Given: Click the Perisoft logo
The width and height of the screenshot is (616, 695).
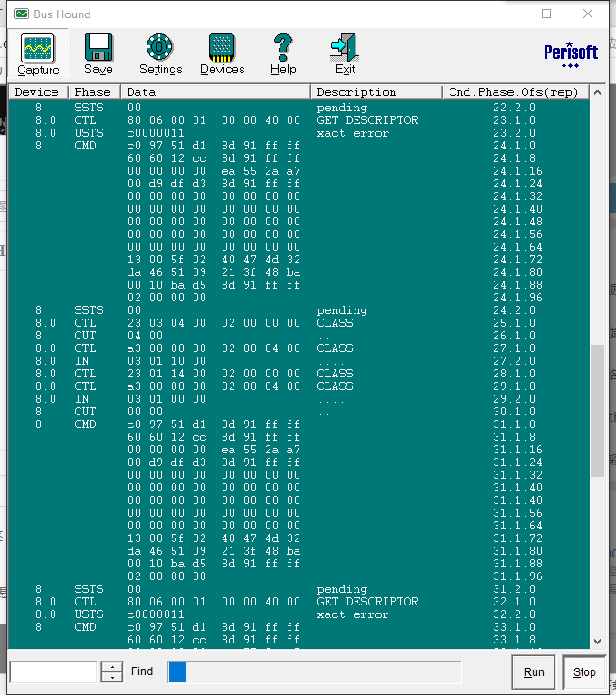Looking at the screenshot, I should [571, 54].
